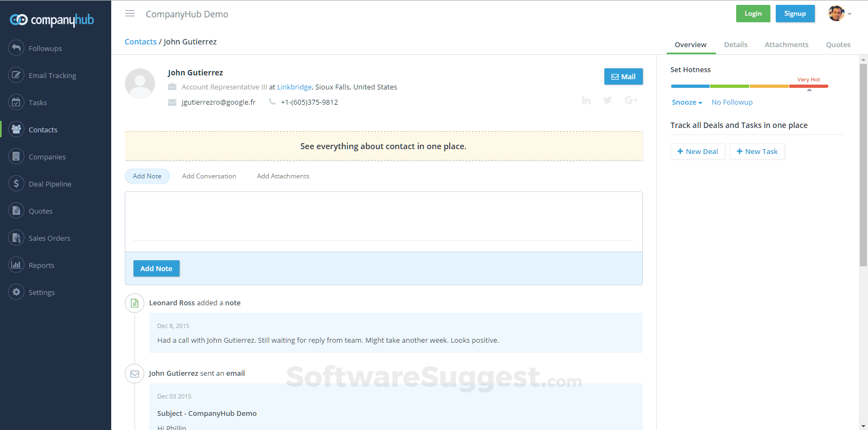The image size is (868, 430).
Task: Click the blue Signup button
Action: [x=795, y=14]
